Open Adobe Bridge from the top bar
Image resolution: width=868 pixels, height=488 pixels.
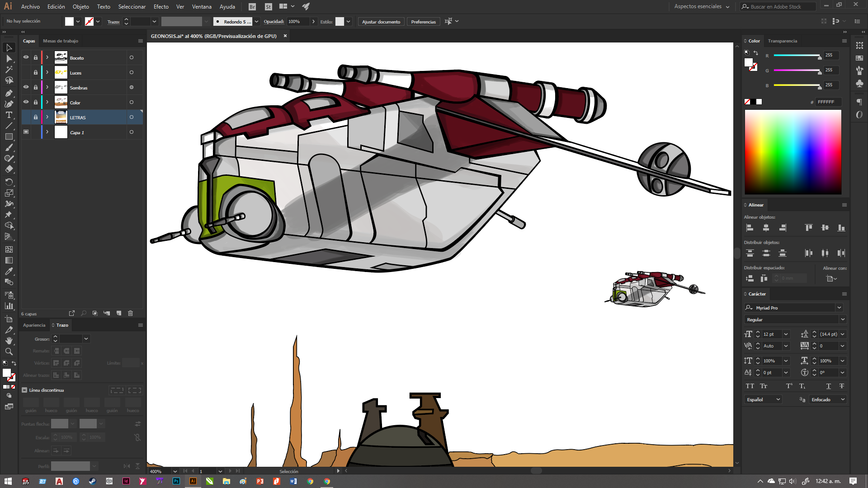252,7
